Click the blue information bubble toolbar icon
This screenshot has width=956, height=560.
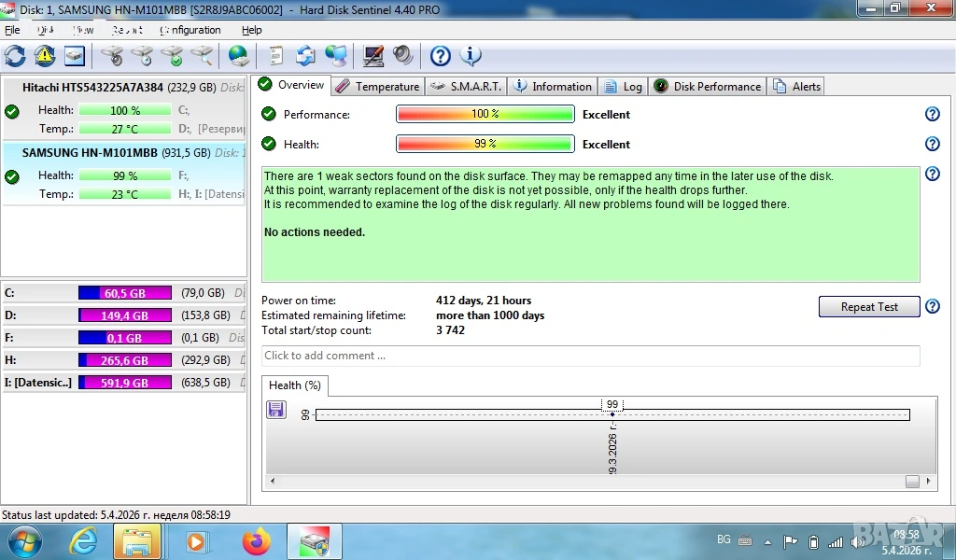(x=471, y=56)
